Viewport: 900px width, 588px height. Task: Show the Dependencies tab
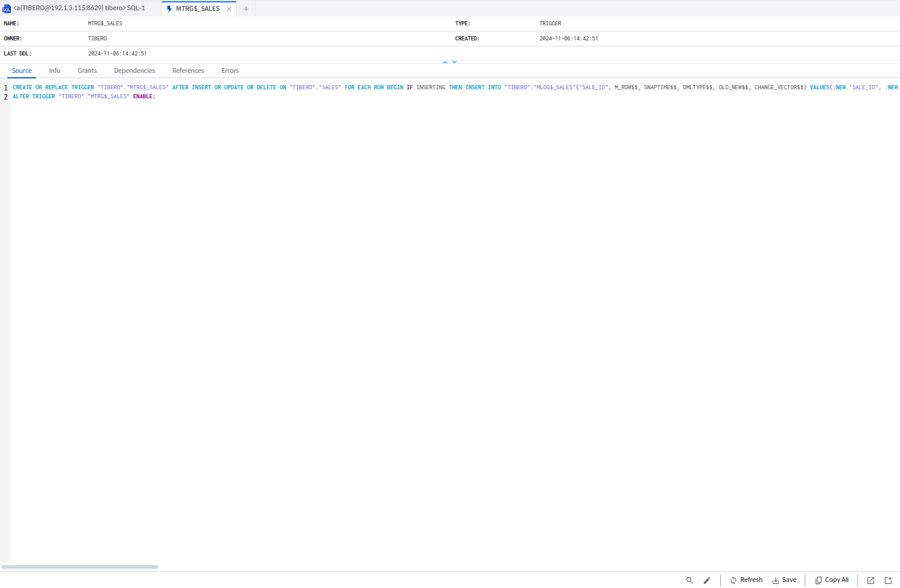pyautogui.click(x=134, y=71)
